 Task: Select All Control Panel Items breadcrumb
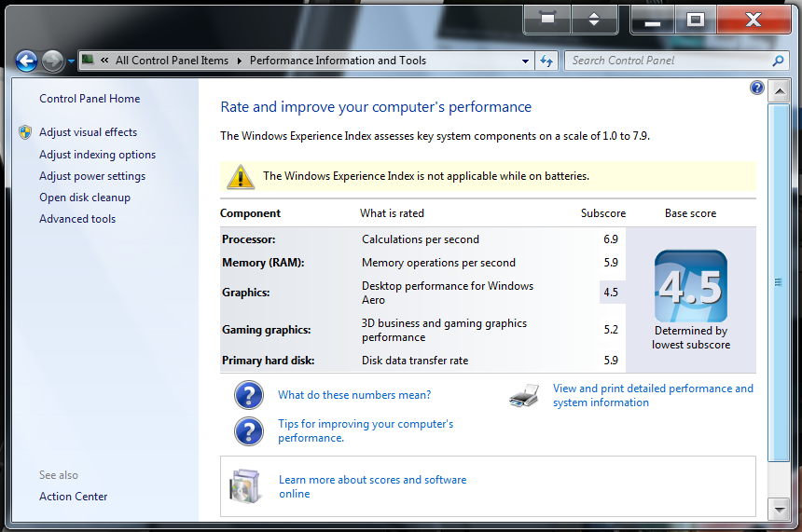click(172, 61)
